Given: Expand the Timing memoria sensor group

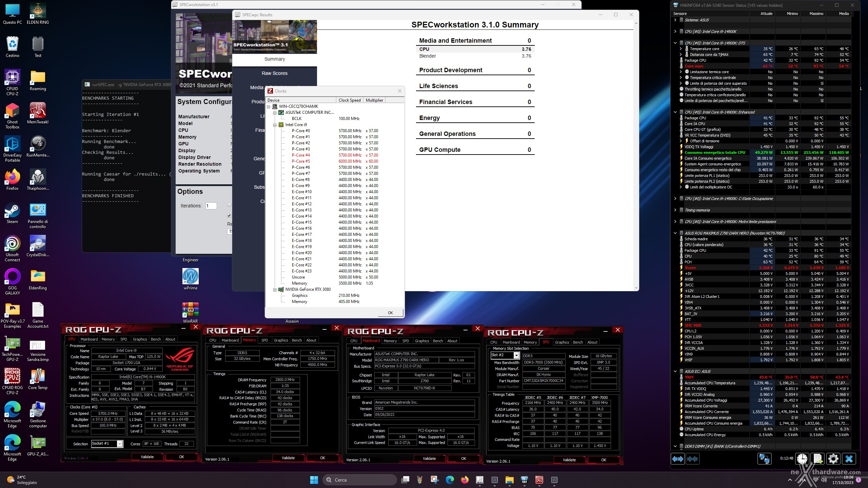Looking at the screenshot, I should 675,210.
